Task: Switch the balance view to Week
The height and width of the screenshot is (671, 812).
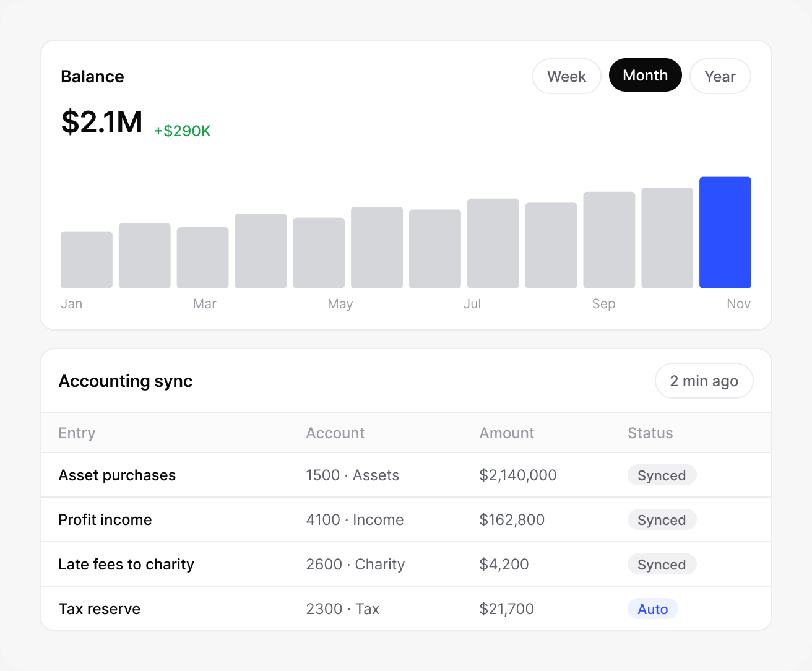Action: click(x=566, y=76)
